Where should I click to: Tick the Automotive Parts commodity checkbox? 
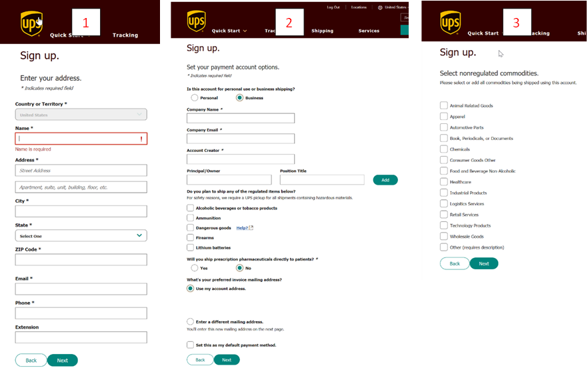(444, 127)
